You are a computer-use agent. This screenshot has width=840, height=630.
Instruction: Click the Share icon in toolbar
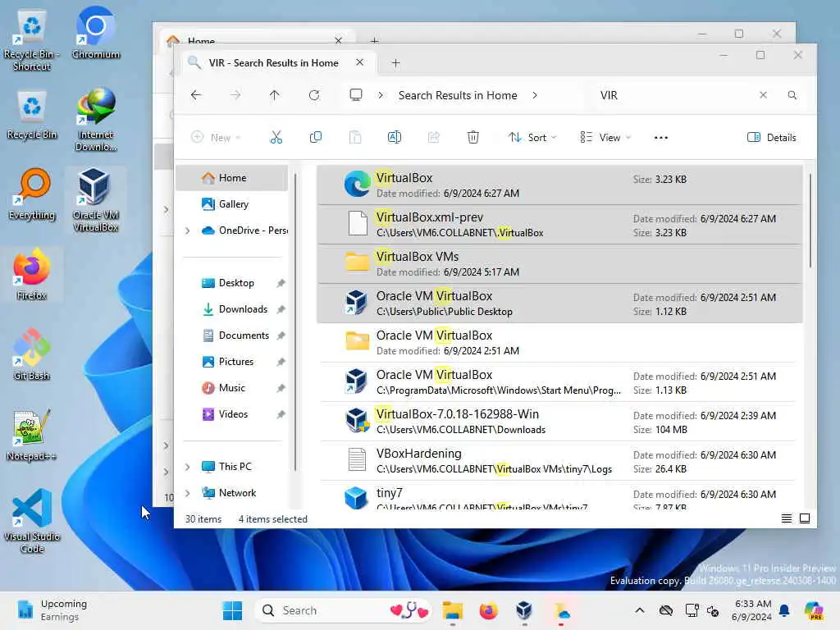tap(433, 138)
